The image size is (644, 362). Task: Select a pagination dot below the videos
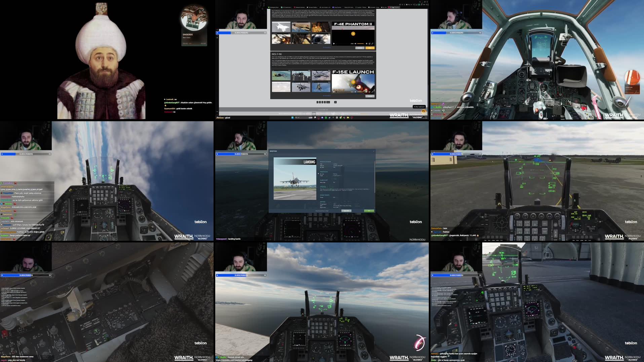(x=317, y=102)
